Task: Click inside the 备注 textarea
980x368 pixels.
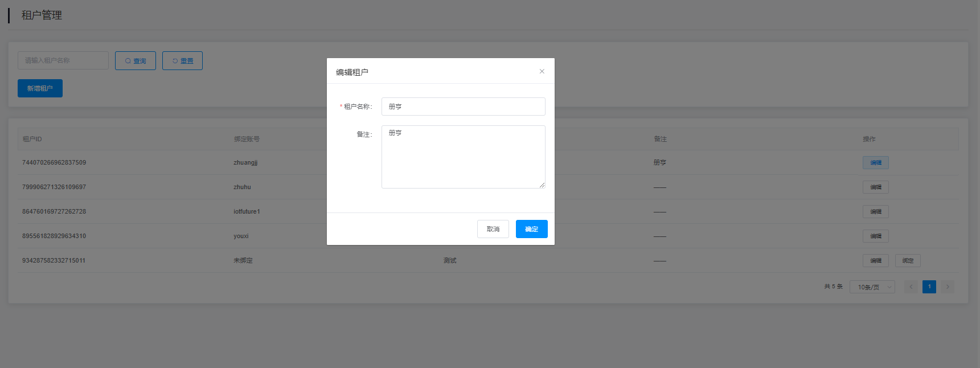Action: [463, 157]
